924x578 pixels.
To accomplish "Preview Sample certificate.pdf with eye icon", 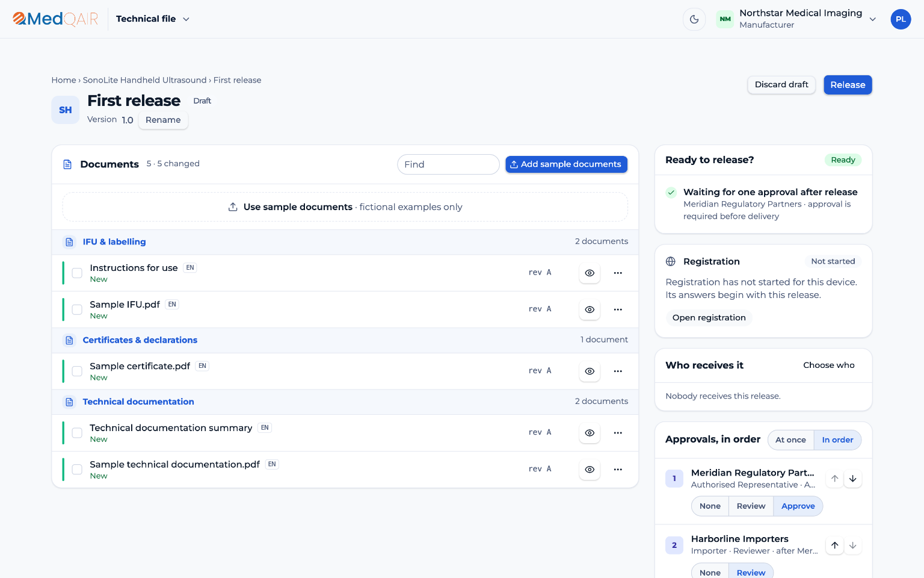I will tap(590, 371).
